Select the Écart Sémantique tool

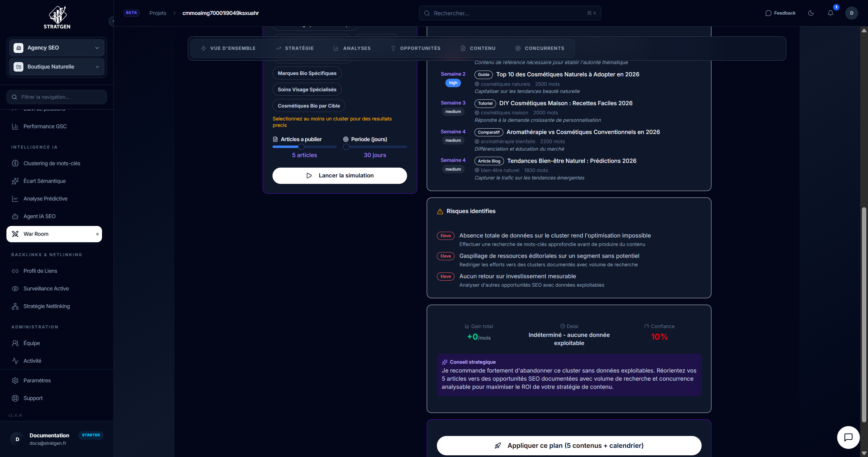(x=44, y=181)
